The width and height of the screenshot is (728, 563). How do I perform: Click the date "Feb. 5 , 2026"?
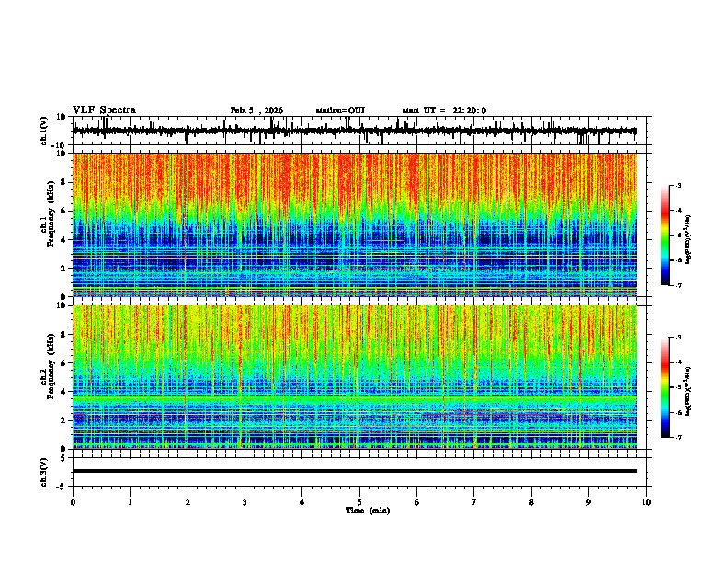(256, 110)
